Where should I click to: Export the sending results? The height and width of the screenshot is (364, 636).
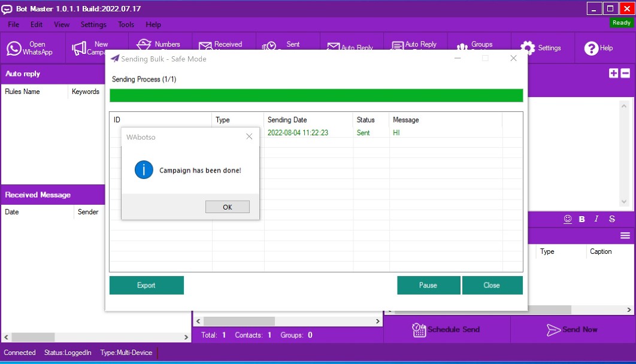point(147,285)
